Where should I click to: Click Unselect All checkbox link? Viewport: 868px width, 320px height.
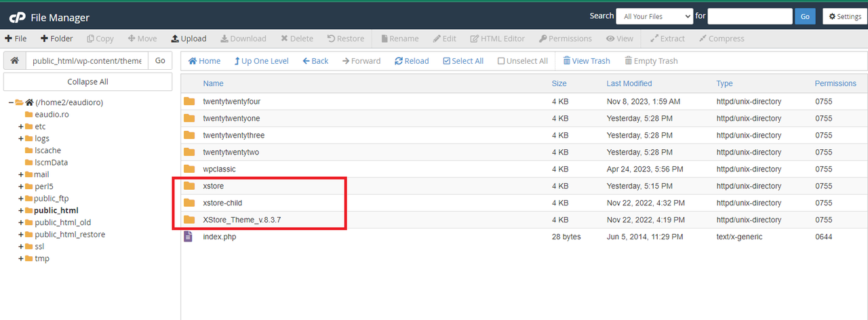pyautogui.click(x=522, y=61)
